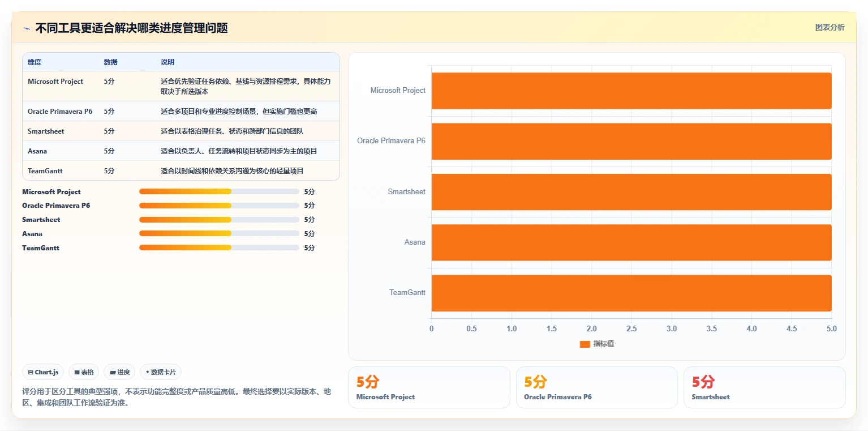Screen dimensions: 868x431
Task: Click the 2.5 x-axis tick value
Action: pos(631,329)
